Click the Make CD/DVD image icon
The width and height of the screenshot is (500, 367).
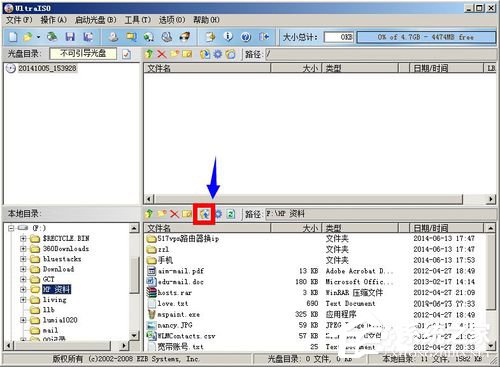[113, 37]
